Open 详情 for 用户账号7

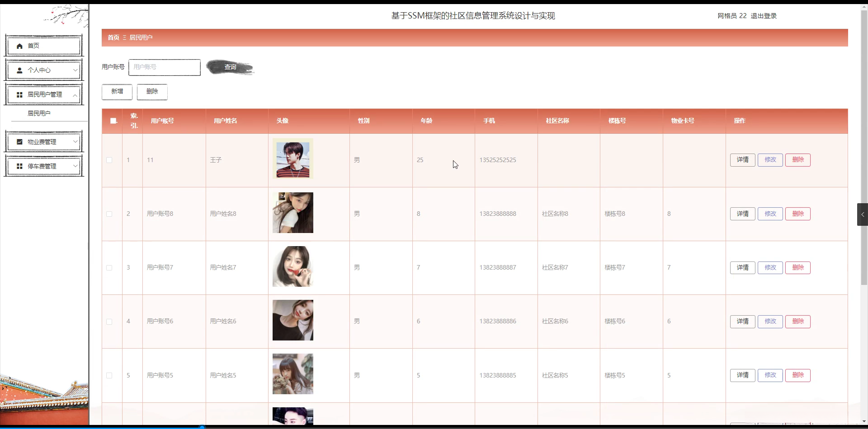(742, 268)
